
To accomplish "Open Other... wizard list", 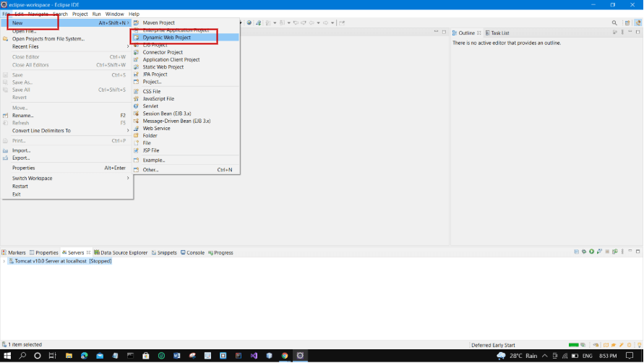I will (185, 170).
